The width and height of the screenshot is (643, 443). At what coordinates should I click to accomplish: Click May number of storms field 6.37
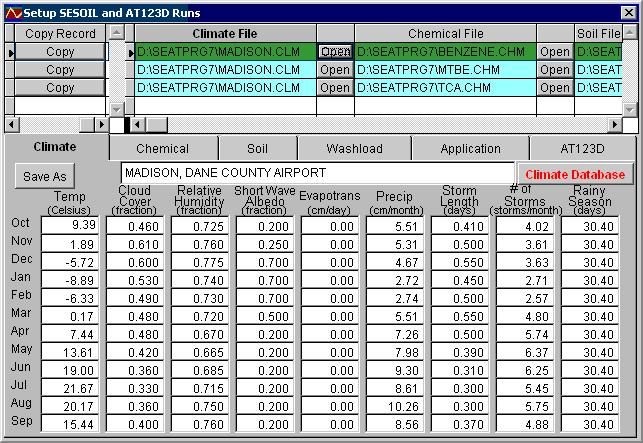coord(524,352)
